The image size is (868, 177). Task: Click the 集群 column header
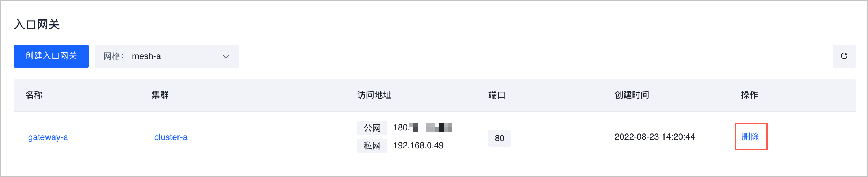click(160, 95)
